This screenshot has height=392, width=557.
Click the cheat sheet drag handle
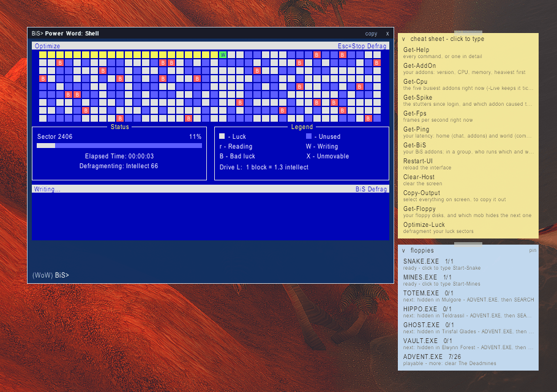point(468,32)
